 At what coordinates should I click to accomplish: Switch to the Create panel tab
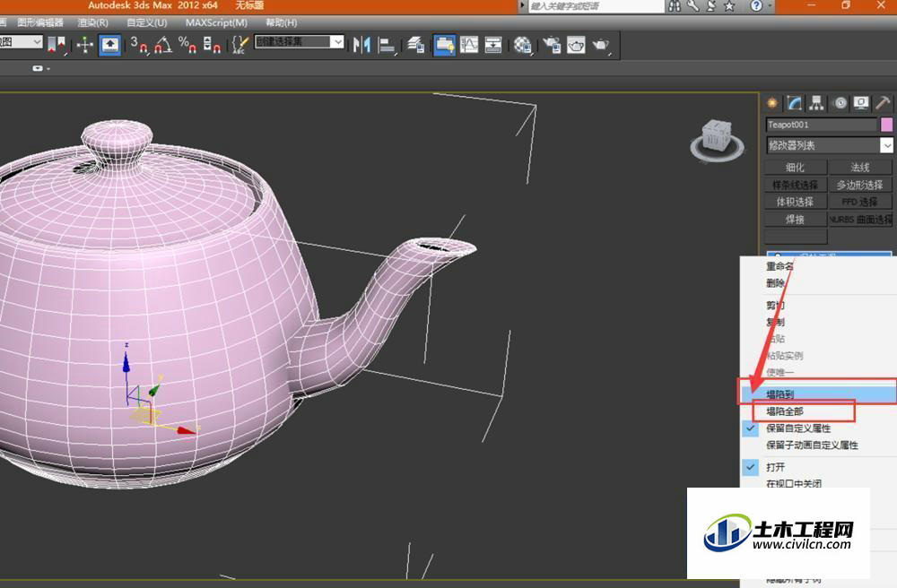click(x=772, y=103)
